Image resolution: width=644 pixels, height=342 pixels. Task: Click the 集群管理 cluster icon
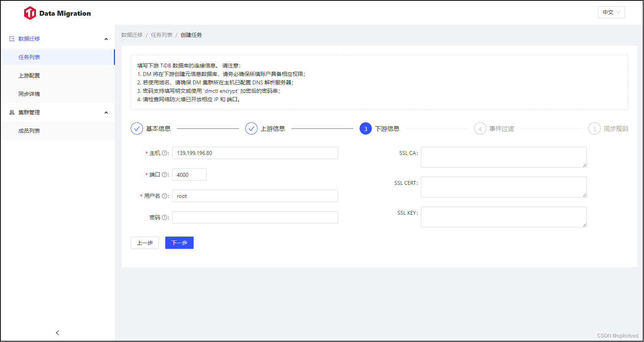pyautogui.click(x=12, y=112)
